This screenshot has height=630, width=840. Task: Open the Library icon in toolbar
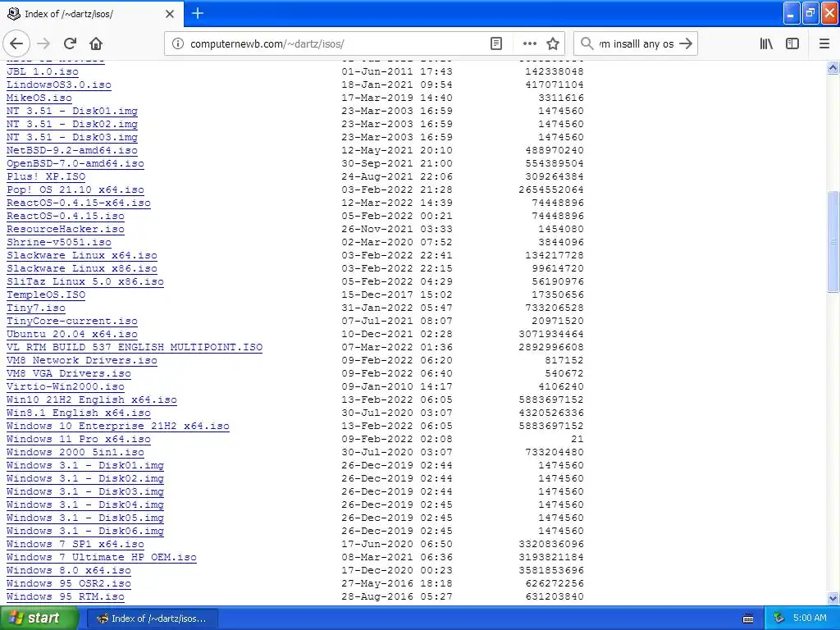click(x=766, y=43)
